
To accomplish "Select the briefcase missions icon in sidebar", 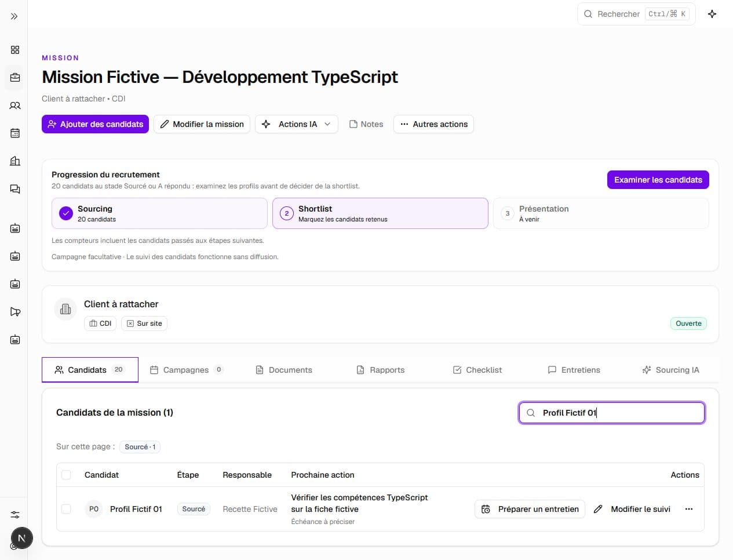I will tap(15, 78).
